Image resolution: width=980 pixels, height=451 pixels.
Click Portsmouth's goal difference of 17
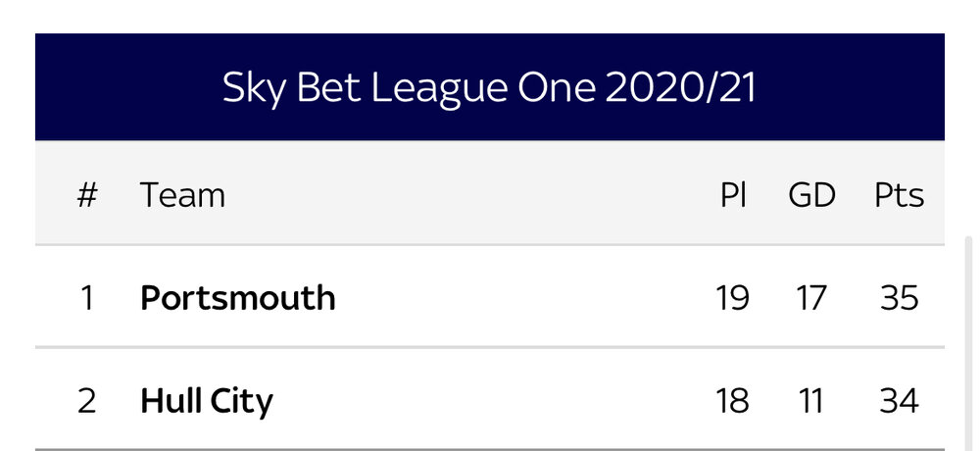pos(811,298)
